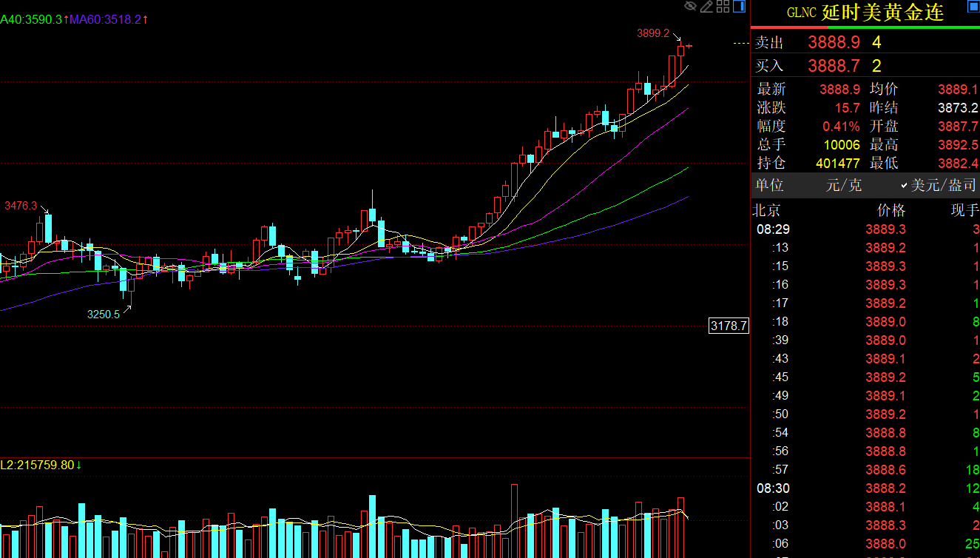Click the L2 volume indicator label
The image size is (980, 558).
41,465
